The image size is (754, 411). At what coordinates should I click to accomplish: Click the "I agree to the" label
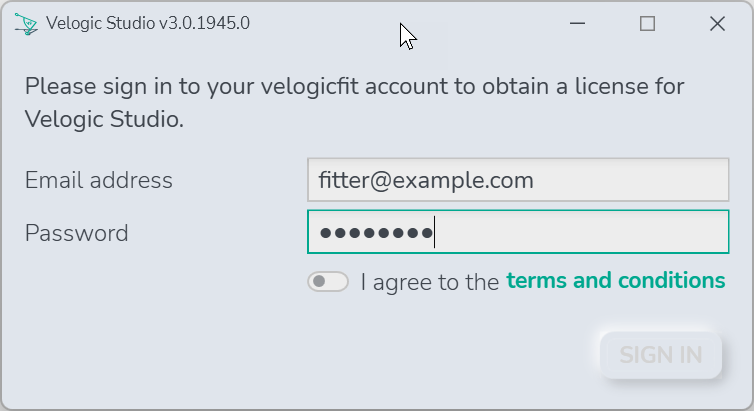pyautogui.click(x=430, y=282)
